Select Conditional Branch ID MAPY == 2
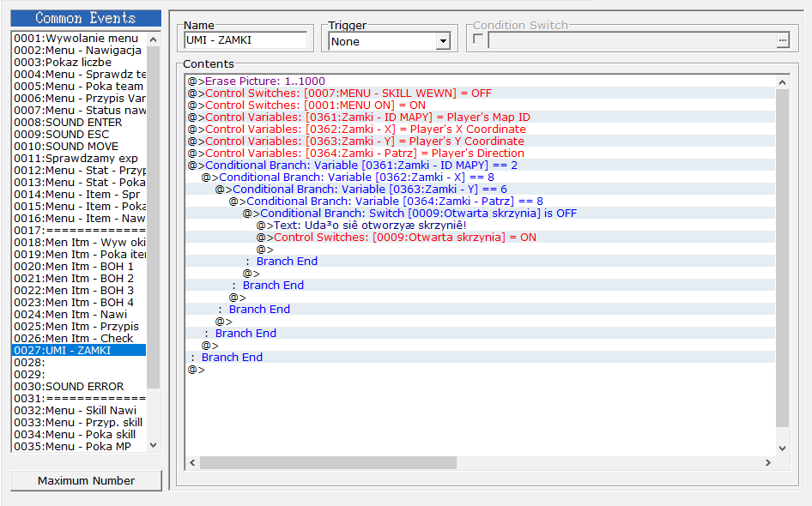This screenshot has width=812, height=506. 480,165
